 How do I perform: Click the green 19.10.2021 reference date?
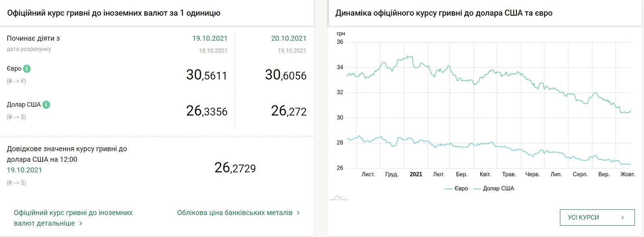[x=24, y=170]
